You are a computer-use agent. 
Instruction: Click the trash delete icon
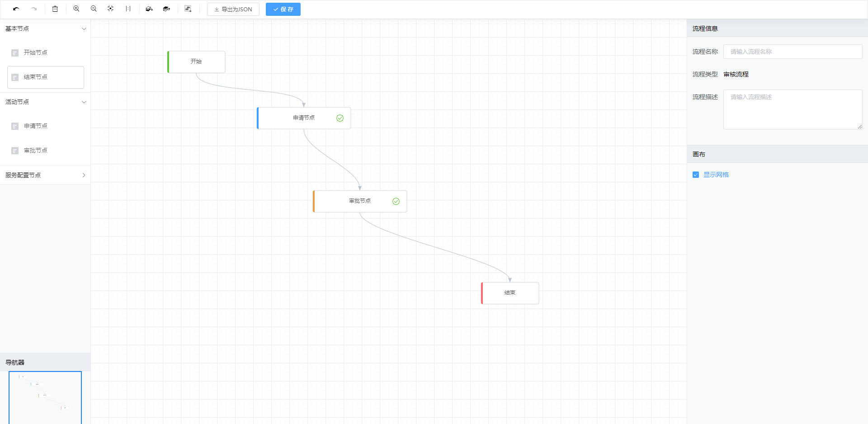pyautogui.click(x=55, y=9)
